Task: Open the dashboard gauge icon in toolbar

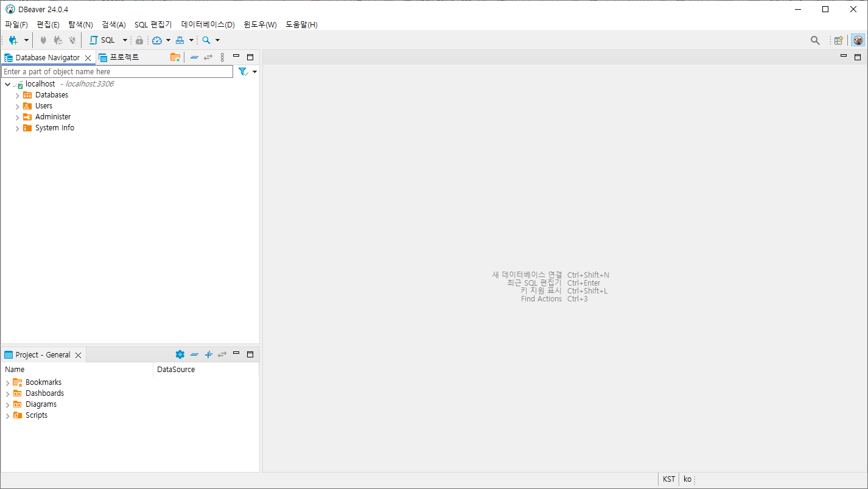Action: (x=157, y=40)
